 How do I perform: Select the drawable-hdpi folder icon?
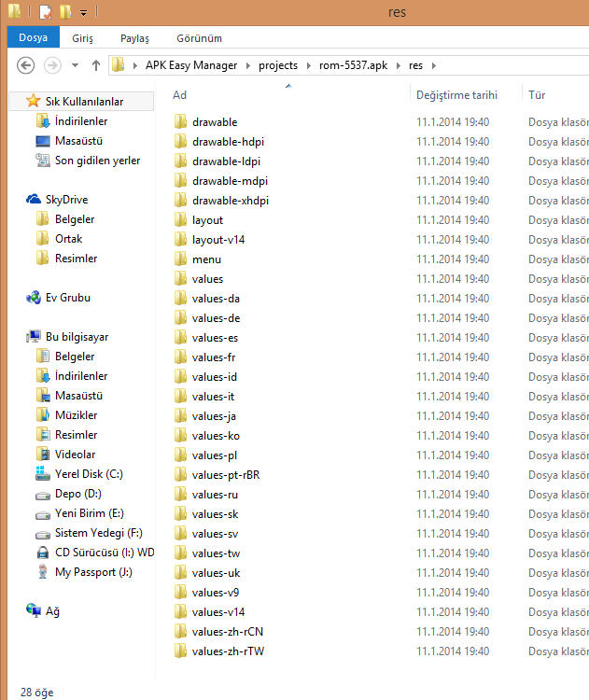pos(181,142)
